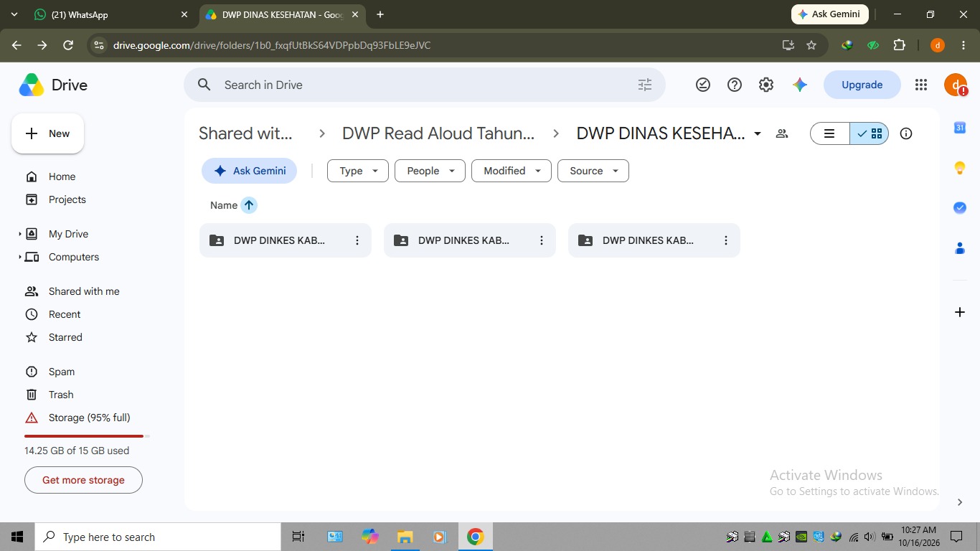Open the Modified filter dropdown
980x551 pixels.
click(x=512, y=171)
